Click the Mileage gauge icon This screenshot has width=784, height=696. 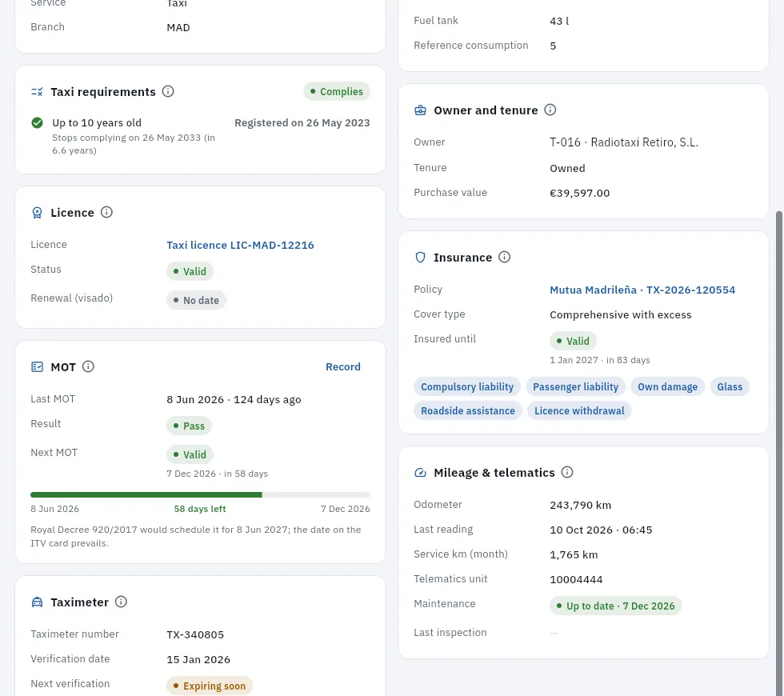tap(421, 473)
